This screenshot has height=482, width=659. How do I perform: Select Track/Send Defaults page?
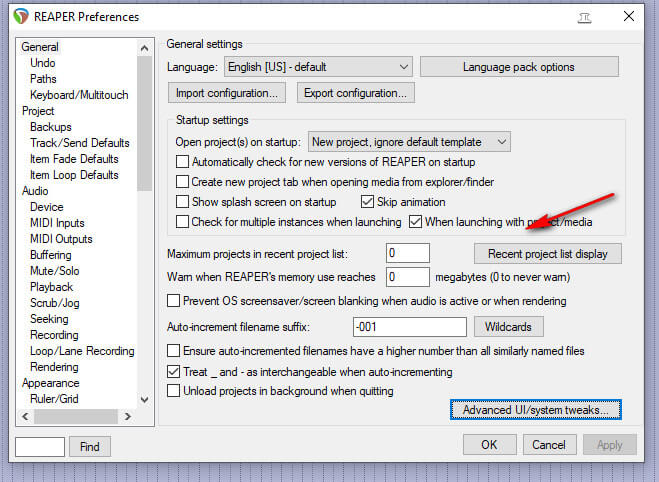(x=79, y=143)
